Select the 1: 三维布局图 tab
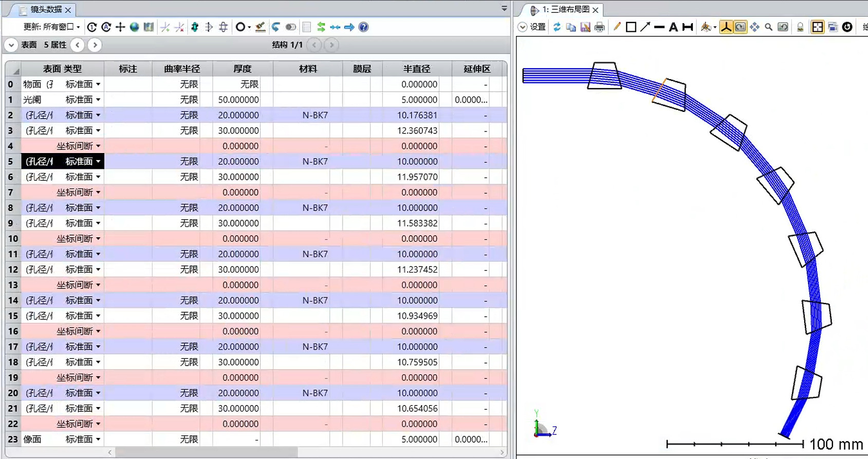868x459 pixels. click(565, 10)
